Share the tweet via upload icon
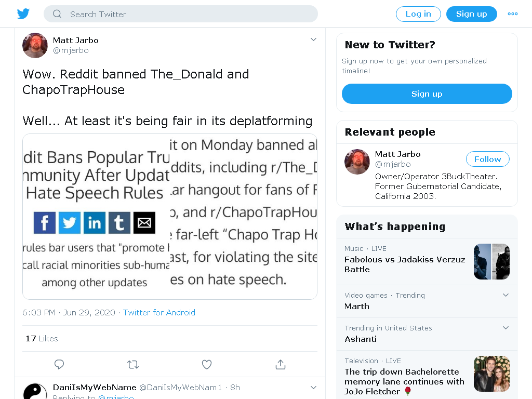This screenshot has width=532, height=399. coord(281,364)
